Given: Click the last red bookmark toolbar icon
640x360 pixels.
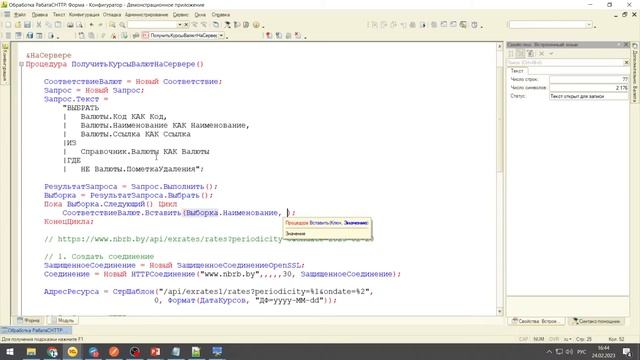Looking at the screenshot, I should click(x=298, y=36).
